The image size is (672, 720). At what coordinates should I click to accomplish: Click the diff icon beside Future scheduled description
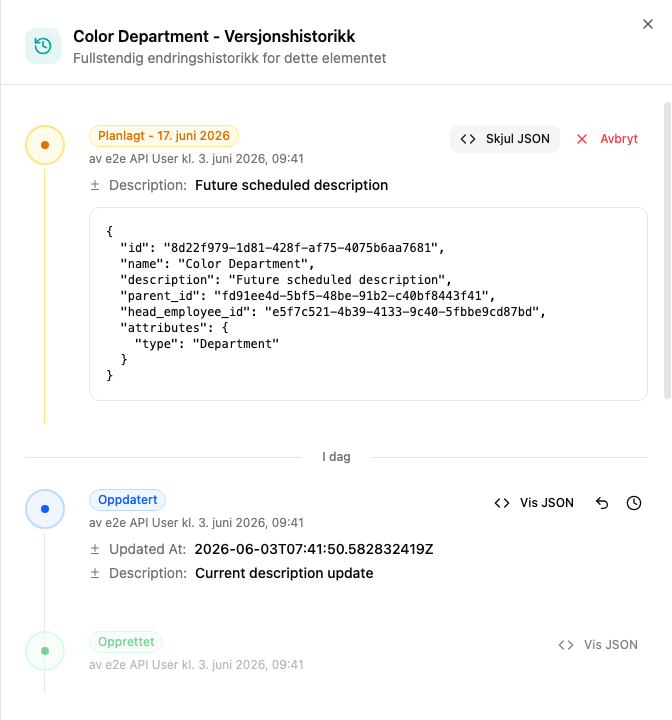coord(95,186)
